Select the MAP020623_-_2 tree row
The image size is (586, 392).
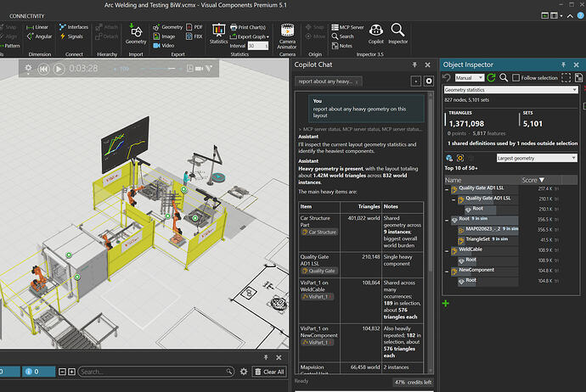[487, 229]
